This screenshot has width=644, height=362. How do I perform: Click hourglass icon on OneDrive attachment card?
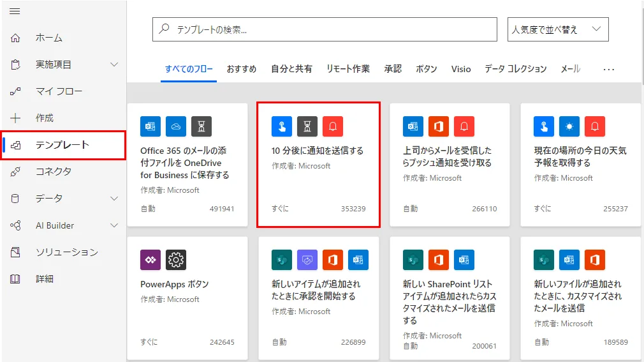pos(201,126)
